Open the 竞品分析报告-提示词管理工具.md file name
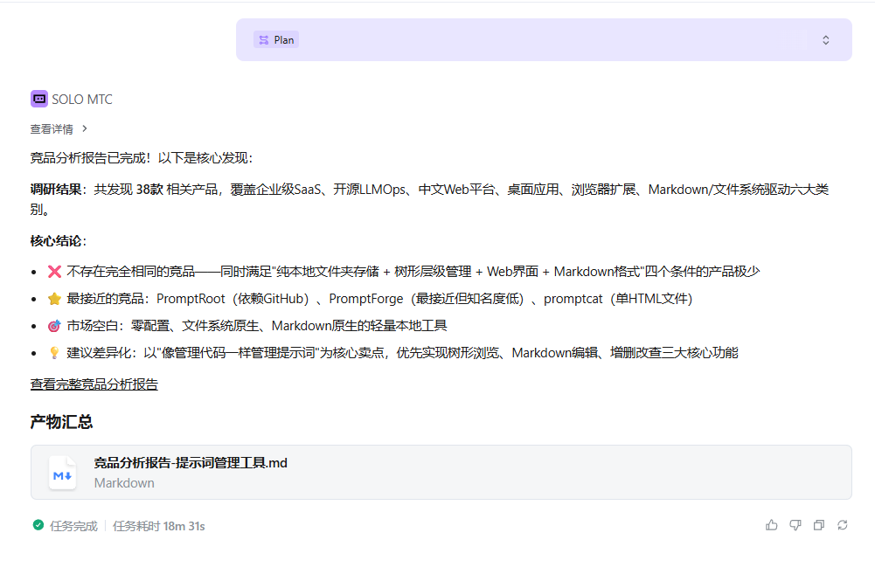The image size is (875, 588). point(191,463)
